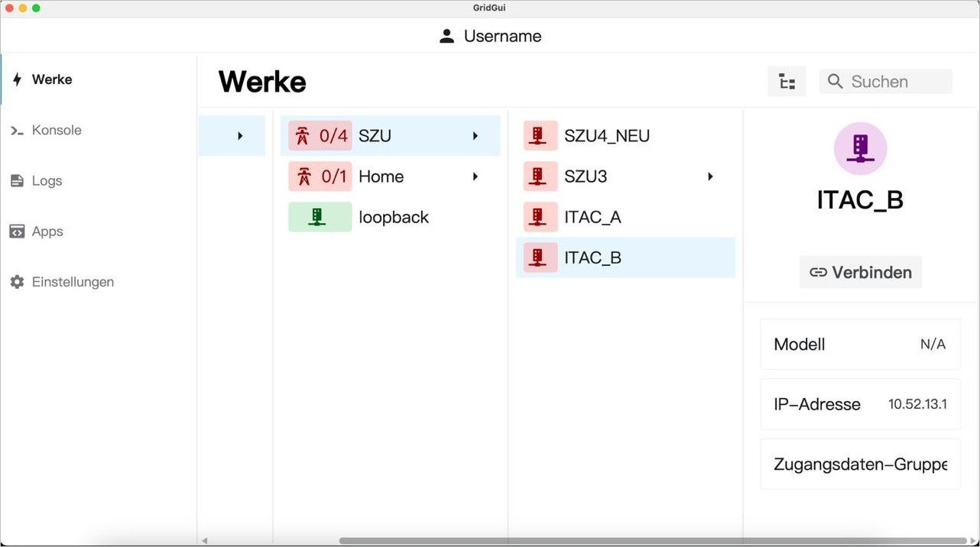Viewport: 980px width, 547px height.
Task: Open Einstellungen settings page
Action: tap(72, 282)
